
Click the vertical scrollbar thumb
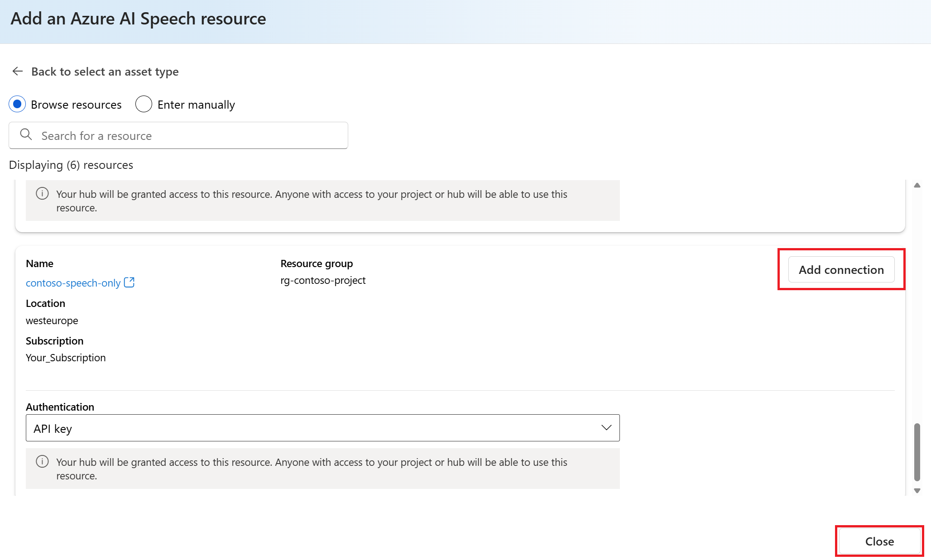tap(917, 452)
